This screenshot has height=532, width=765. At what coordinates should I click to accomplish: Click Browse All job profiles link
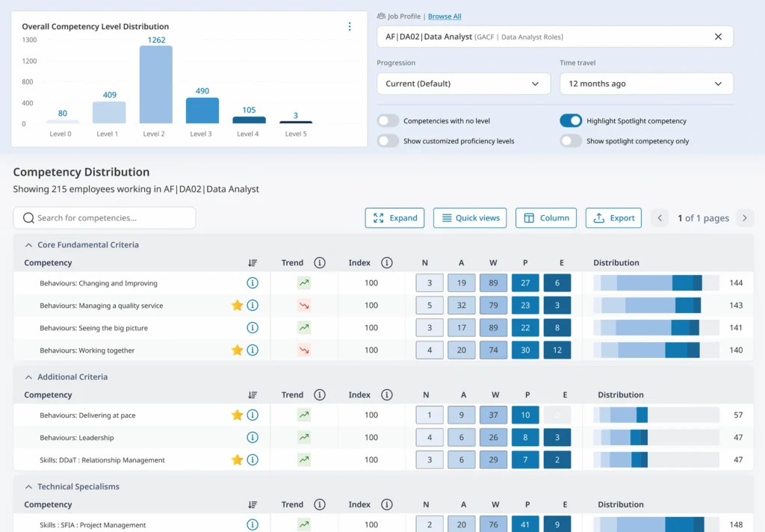(445, 16)
